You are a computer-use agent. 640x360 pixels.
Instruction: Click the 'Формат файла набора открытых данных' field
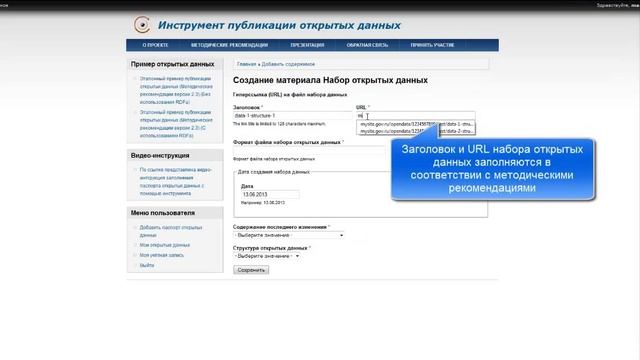[310, 151]
